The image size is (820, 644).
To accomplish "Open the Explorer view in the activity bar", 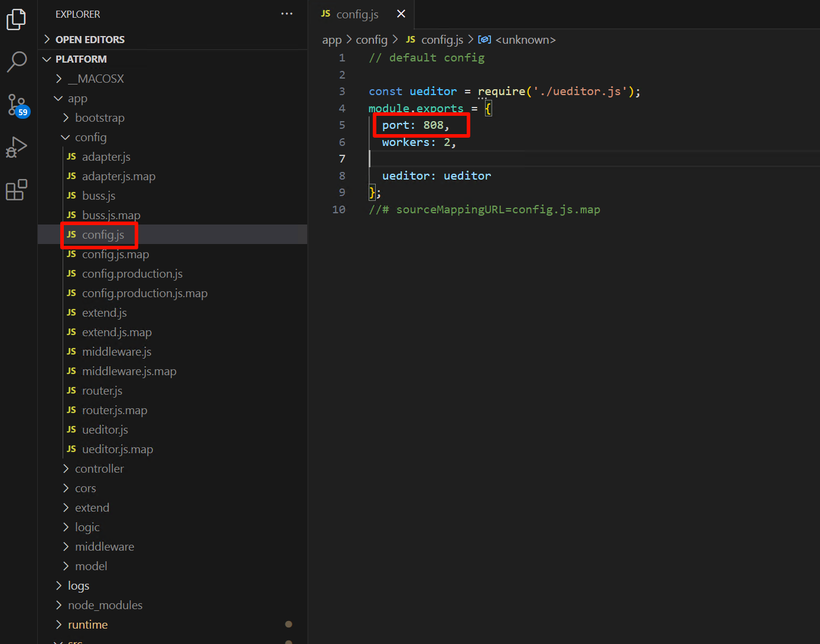I will pos(17,19).
